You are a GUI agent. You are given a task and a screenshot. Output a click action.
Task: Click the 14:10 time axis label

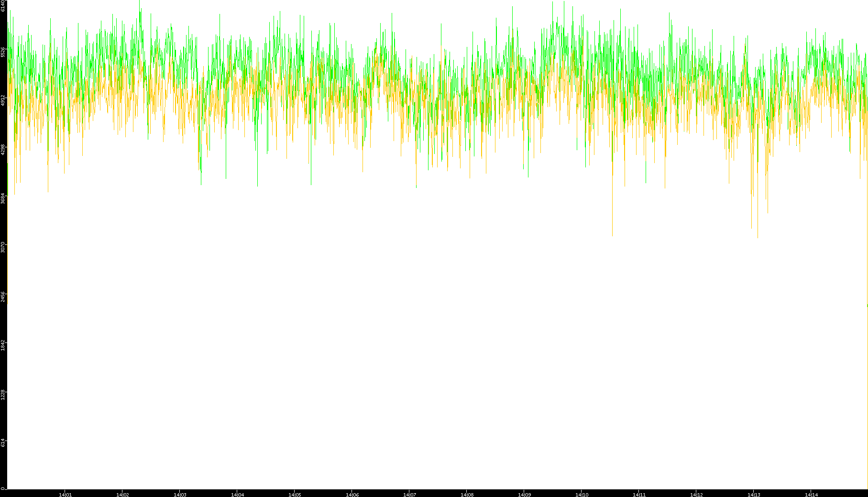click(x=582, y=495)
